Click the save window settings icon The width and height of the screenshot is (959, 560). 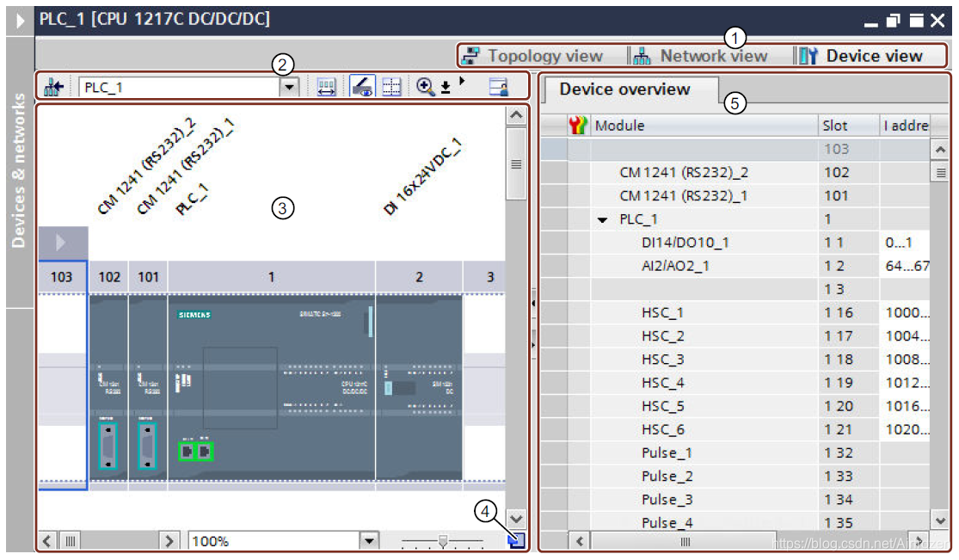click(x=499, y=88)
